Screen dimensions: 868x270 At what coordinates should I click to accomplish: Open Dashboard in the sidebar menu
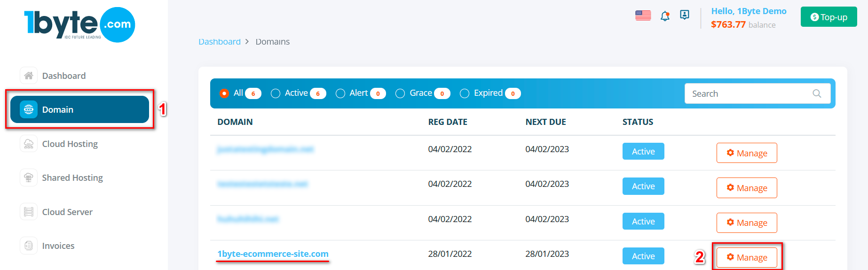[63, 76]
